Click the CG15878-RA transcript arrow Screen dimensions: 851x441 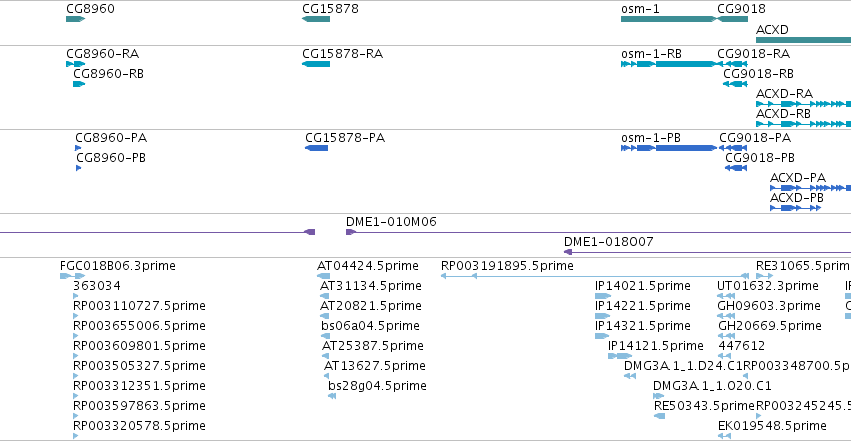[316, 64]
